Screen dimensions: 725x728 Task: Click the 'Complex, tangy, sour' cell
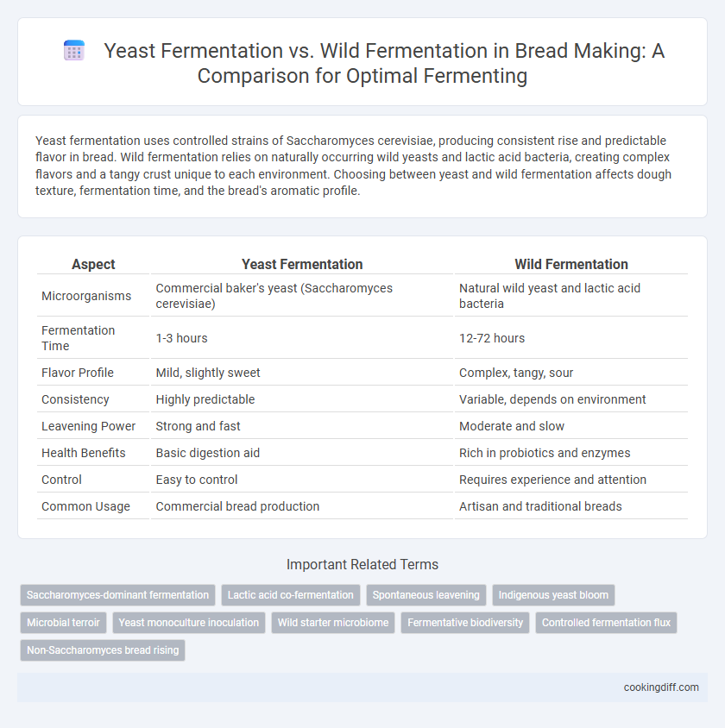click(571, 373)
